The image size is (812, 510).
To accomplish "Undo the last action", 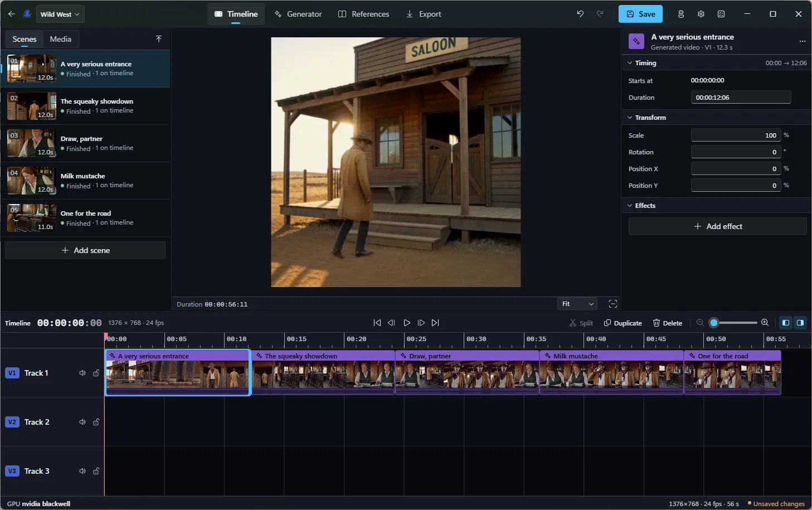I will (580, 14).
